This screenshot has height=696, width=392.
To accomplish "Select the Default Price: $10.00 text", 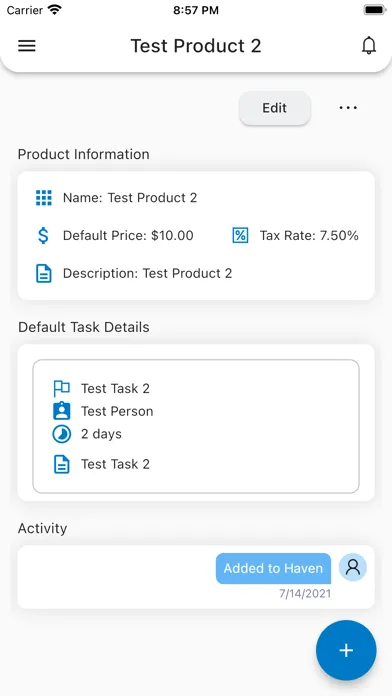I will 128,236.
